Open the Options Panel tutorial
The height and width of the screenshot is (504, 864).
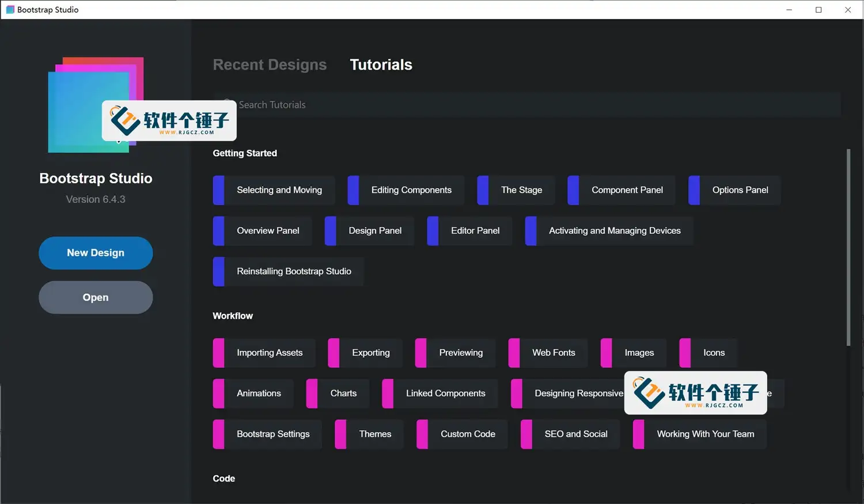734,190
